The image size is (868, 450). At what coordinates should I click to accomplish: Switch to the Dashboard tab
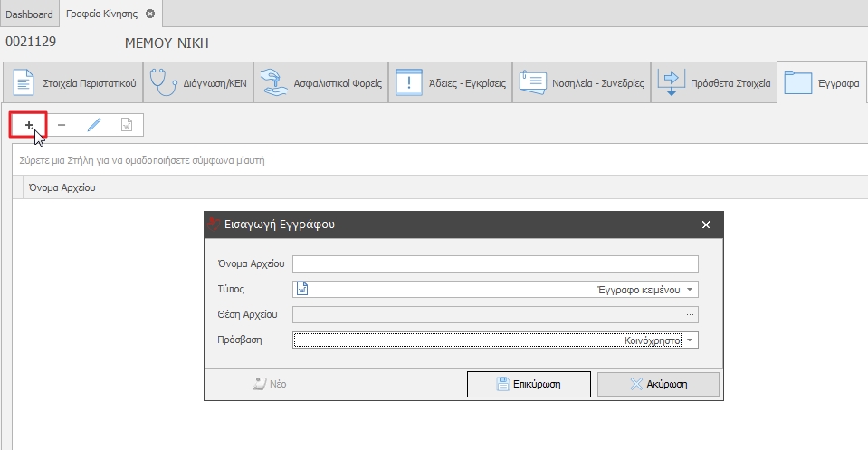click(29, 14)
